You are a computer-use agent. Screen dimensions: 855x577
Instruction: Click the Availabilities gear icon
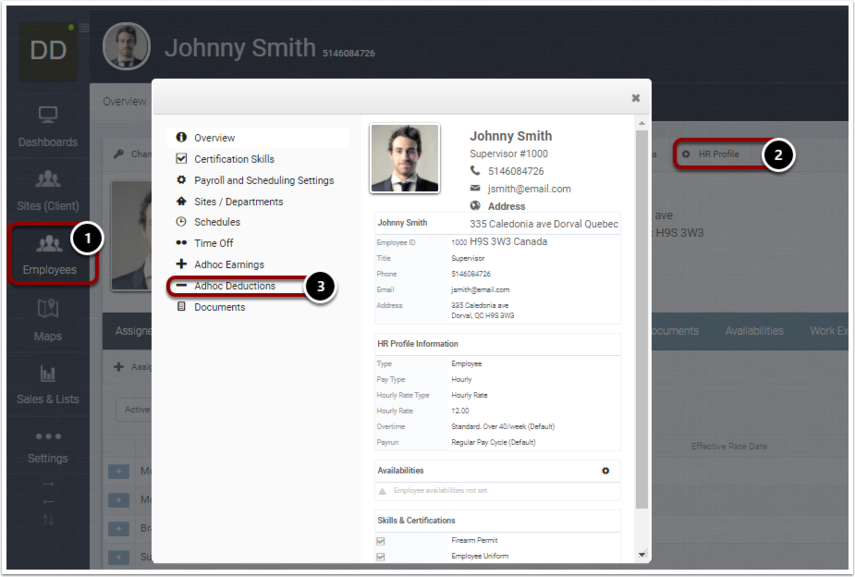pos(605,471)
